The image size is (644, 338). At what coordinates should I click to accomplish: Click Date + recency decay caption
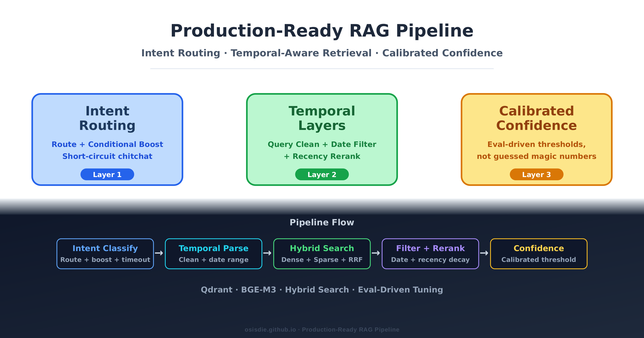click(430, 260)
